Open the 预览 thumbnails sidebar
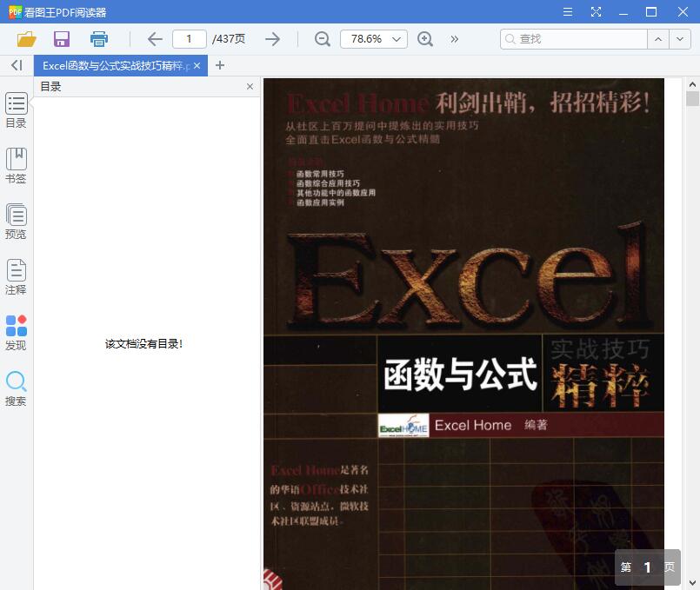 coord(16,222)
